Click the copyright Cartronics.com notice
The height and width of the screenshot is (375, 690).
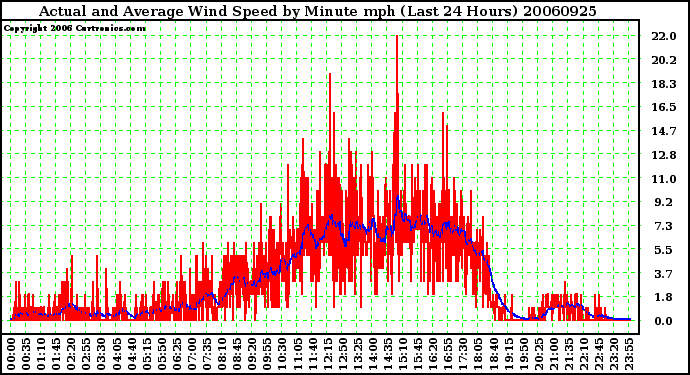tap(75, 28)
